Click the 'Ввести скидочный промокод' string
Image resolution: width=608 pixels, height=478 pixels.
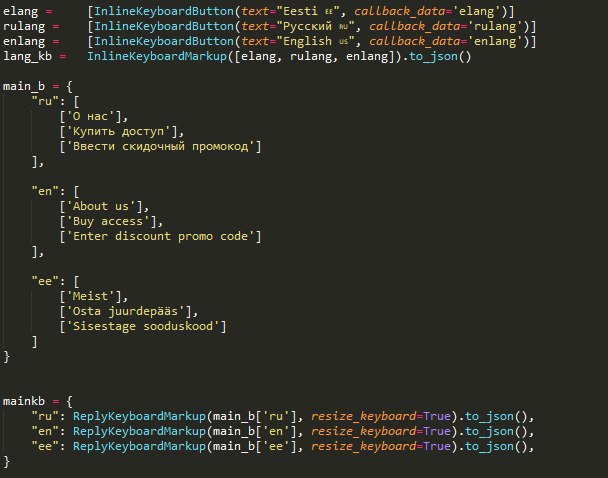tap(160, 147)
